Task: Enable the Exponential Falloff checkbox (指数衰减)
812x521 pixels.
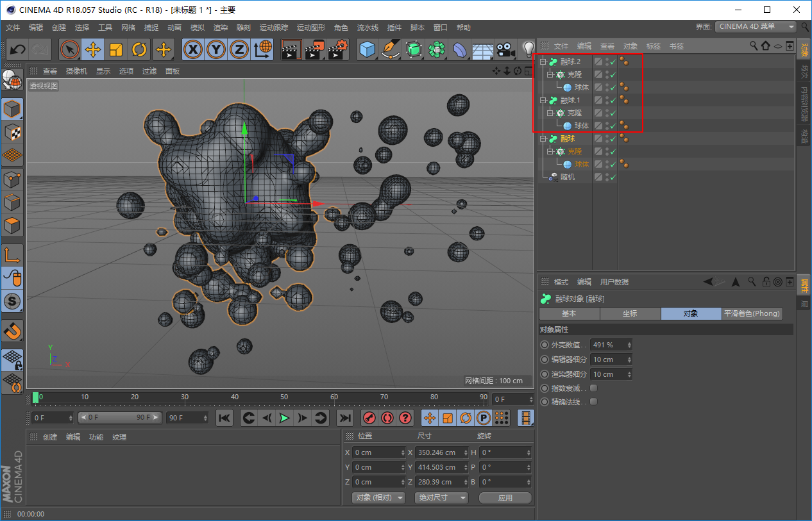Action: tap(593, 388)
